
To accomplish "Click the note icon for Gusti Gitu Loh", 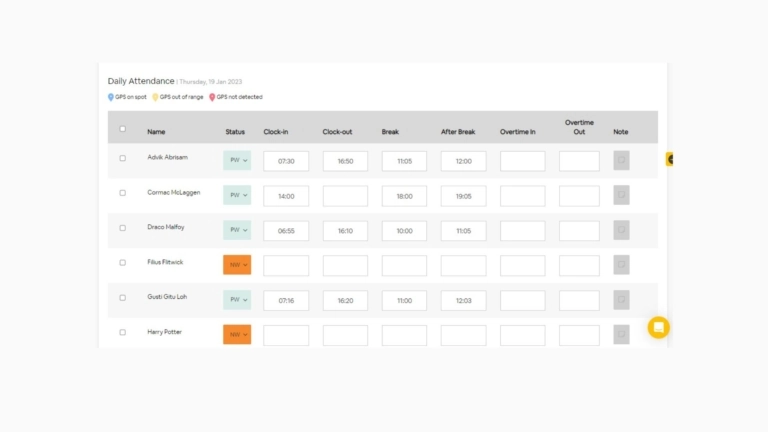I will 621,300.
